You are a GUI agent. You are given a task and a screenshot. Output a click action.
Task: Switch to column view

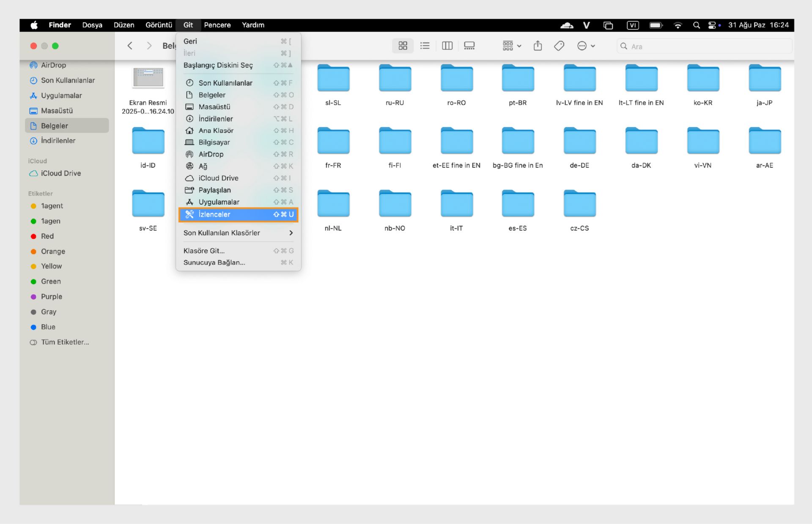(447, 46)
